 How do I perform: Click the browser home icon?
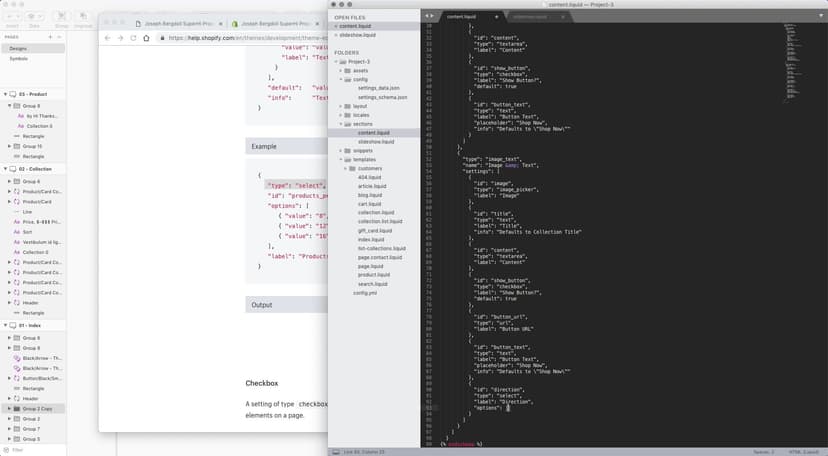(x=146, y=38)
